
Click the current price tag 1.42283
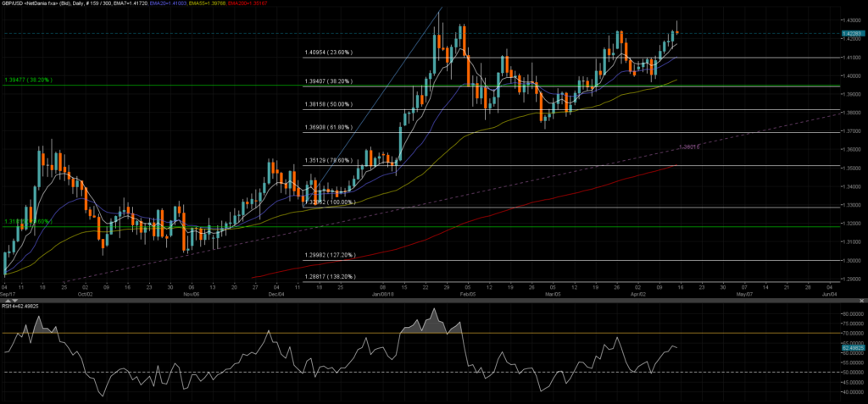[x=851, y=34]
